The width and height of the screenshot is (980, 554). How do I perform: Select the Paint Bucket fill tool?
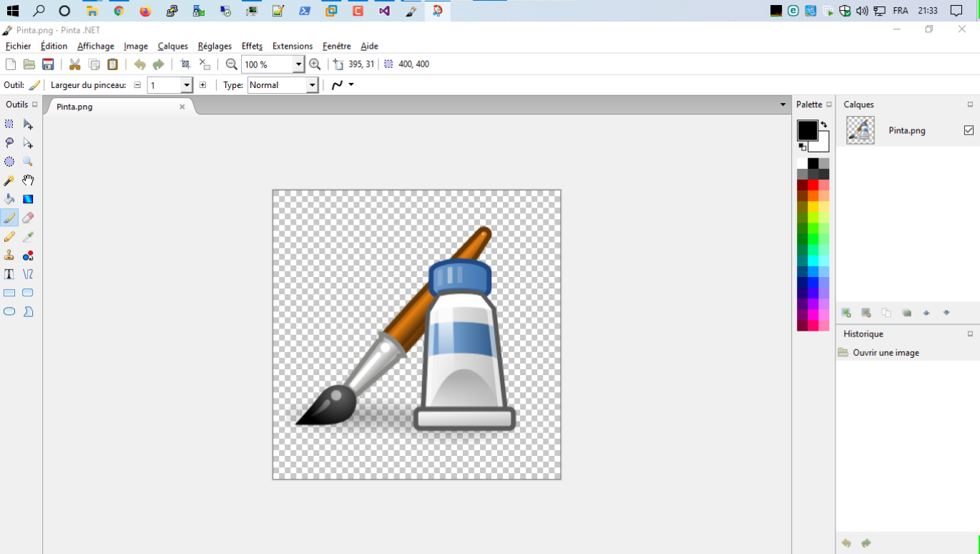tap(9, 199)
